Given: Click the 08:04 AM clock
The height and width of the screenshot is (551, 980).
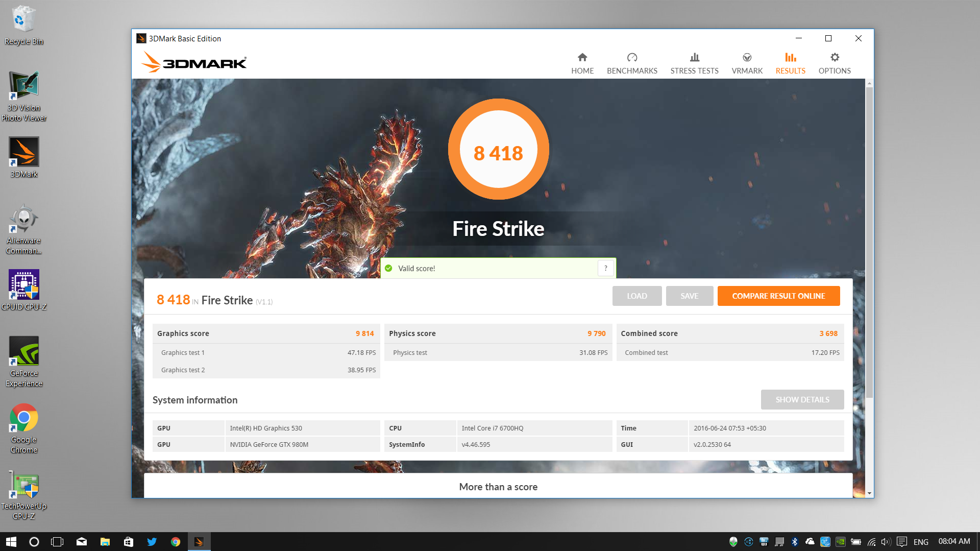Looking at the screenshot, I should [x=954, y=541].
